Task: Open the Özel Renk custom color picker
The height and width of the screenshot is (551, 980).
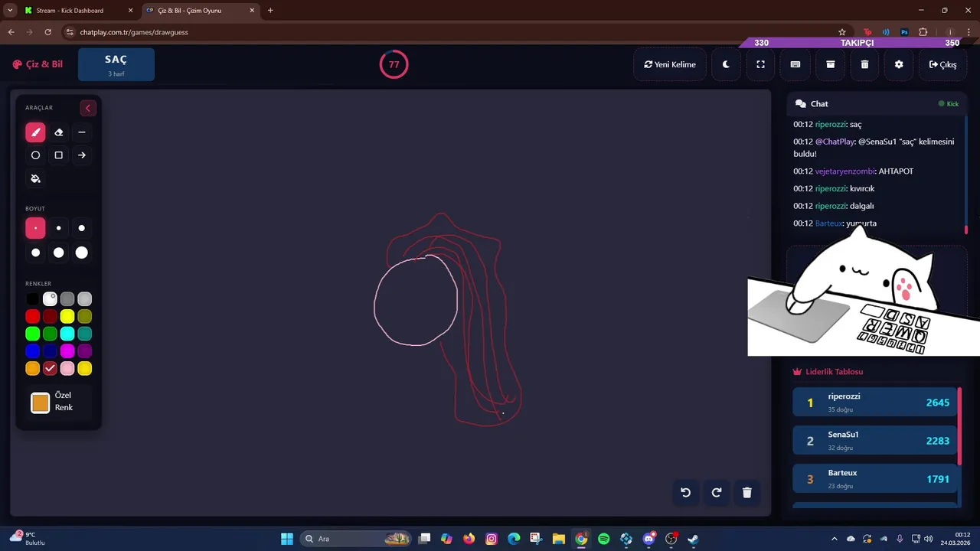Action: click(x=40, y=403)
